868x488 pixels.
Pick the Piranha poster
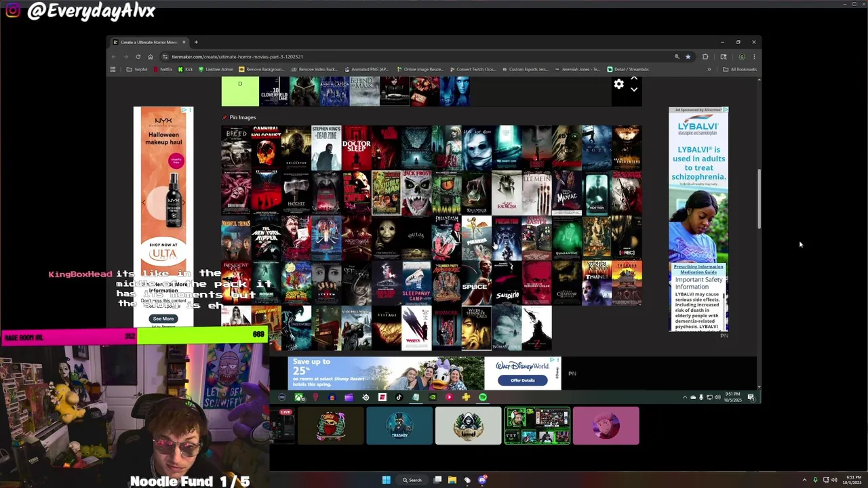pyautogui.click(x=476, y=238)
